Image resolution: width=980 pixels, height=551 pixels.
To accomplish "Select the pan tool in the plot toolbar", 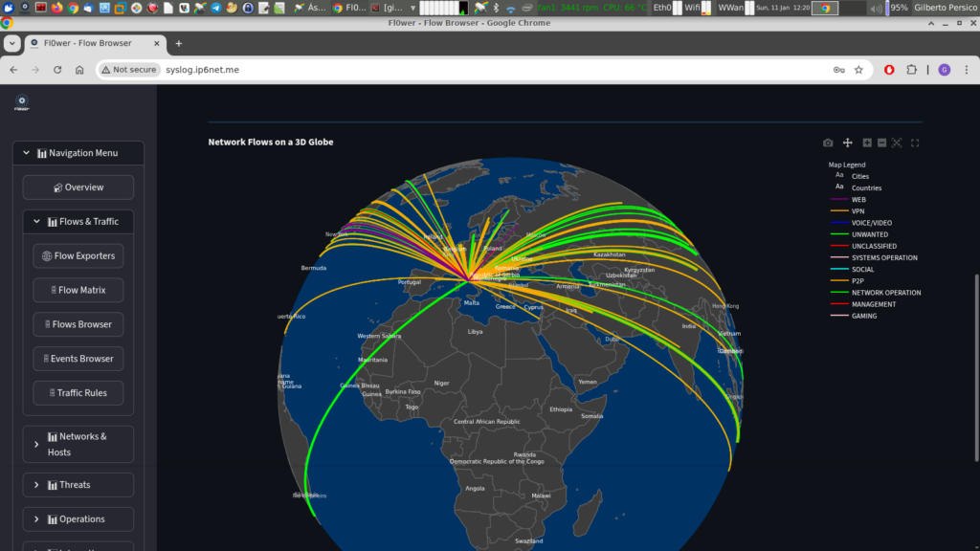I will click(x=847, y=143).
